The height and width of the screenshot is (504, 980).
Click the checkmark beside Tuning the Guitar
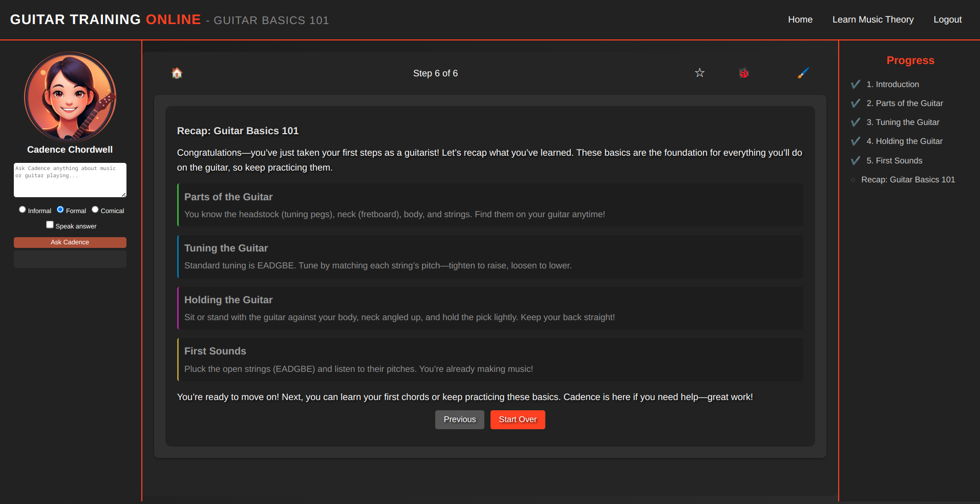[855, 122]
